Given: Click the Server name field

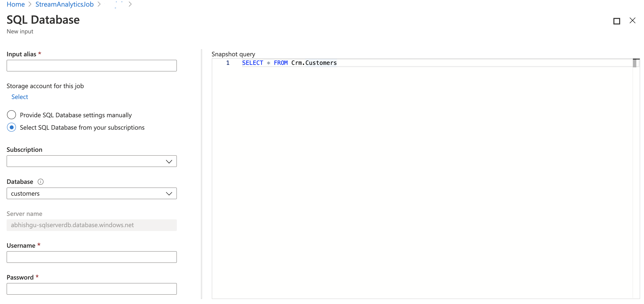Looking at the screenshot, I should click(92, 225).
